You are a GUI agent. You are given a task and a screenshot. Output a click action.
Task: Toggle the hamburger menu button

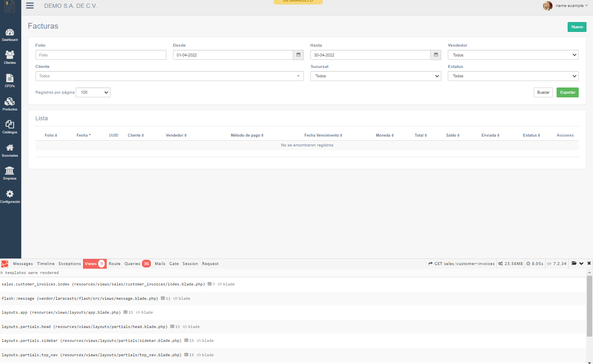pos(30,6)
